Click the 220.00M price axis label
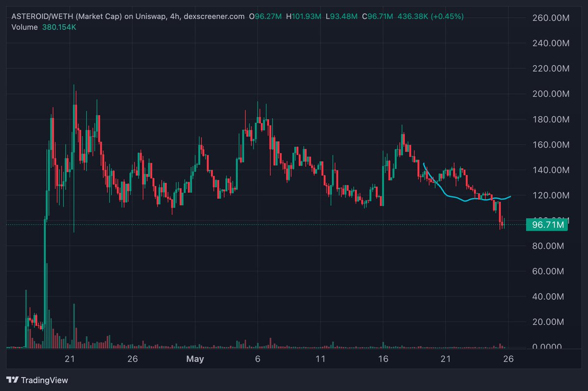 (551, 69)
